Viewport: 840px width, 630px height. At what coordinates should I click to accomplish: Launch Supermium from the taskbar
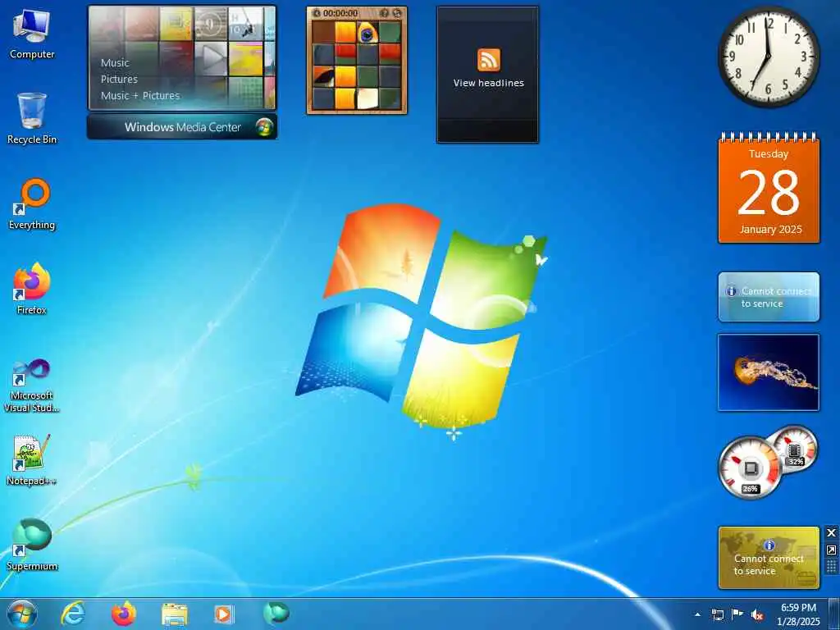(276, 614)
